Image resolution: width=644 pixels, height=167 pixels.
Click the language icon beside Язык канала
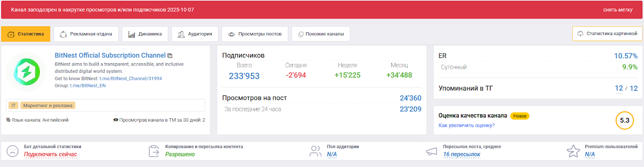click(8, 120)
